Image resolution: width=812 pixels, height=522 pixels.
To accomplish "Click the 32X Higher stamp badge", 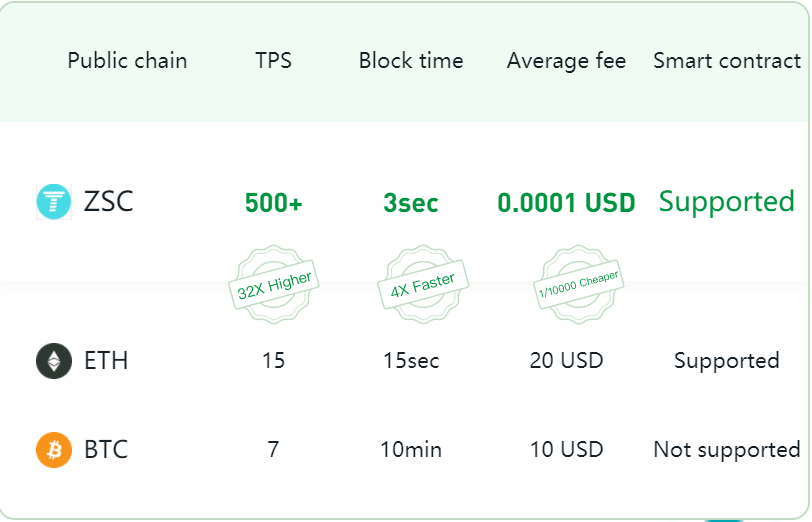I will (x=273, y=284).
